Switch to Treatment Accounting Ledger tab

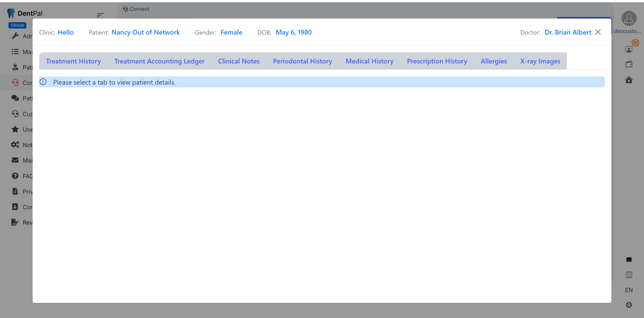click(159, 61)
